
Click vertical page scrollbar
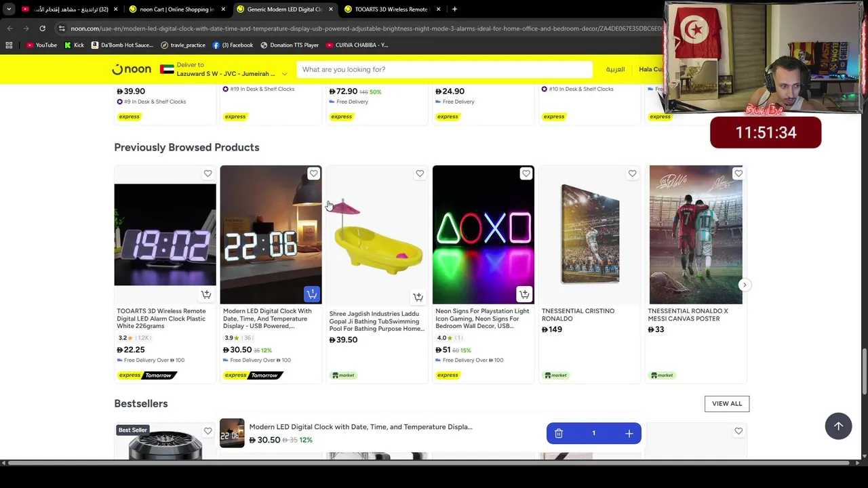click(x=864, y=370)
